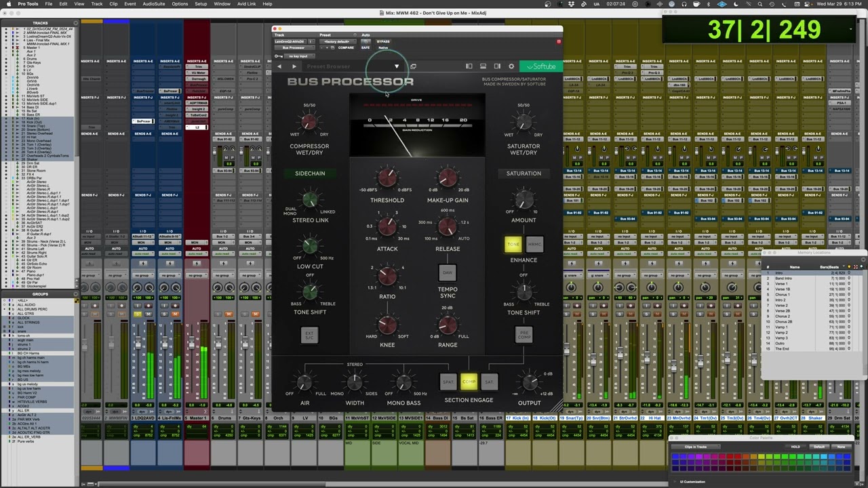Go to previous preset in Bus Processor
Screen dimensions: 868x488
[x=279, y=66]
